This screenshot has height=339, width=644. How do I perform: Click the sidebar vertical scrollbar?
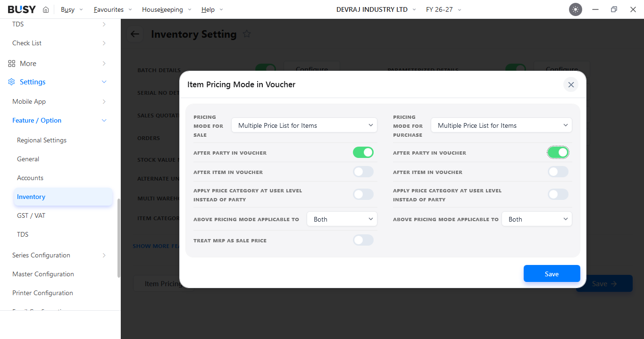(x=119, y=238)
